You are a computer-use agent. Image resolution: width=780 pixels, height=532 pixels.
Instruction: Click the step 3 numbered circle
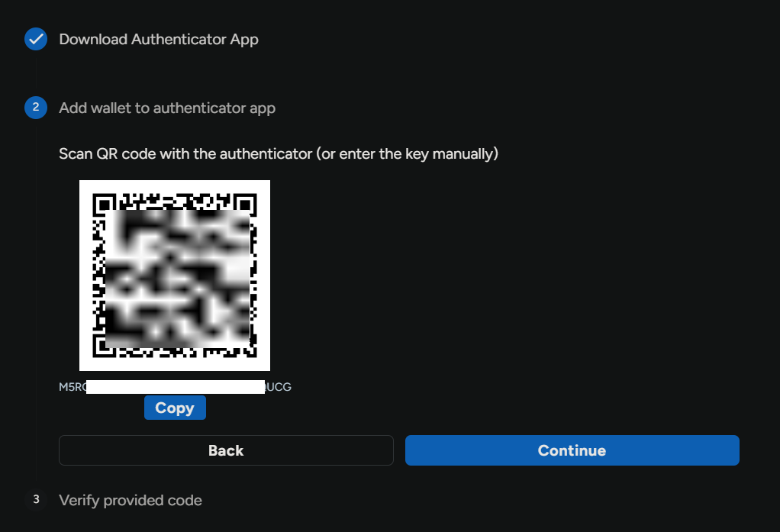(x=35, y=500)
